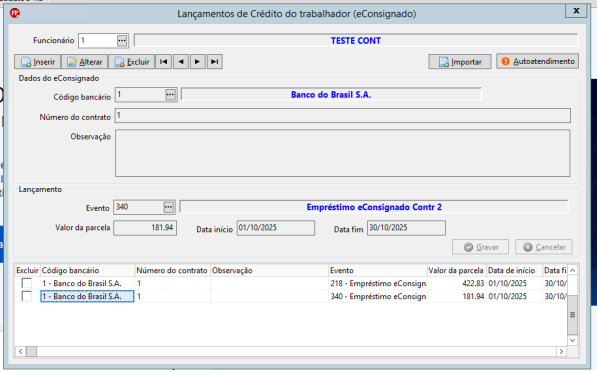Go to previous record arrow

tap(181, 62)
